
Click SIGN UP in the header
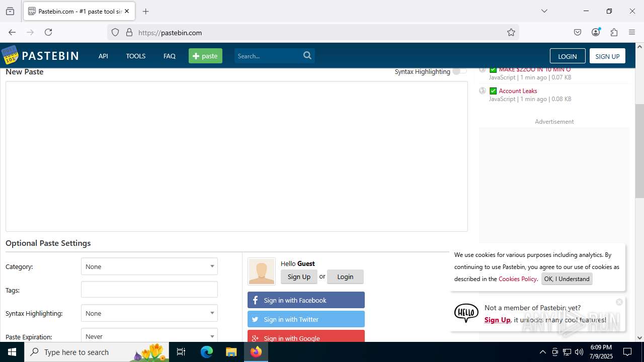[x=607, y=56]
